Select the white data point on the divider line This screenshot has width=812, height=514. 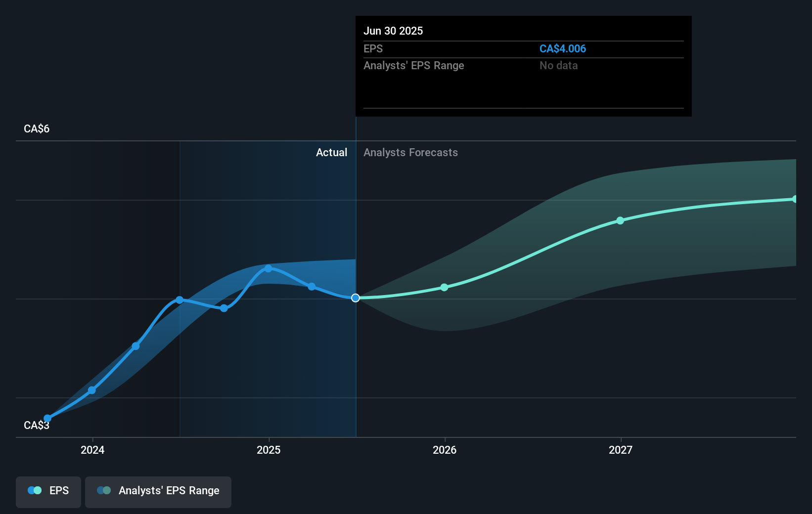[x=355, y=298]
